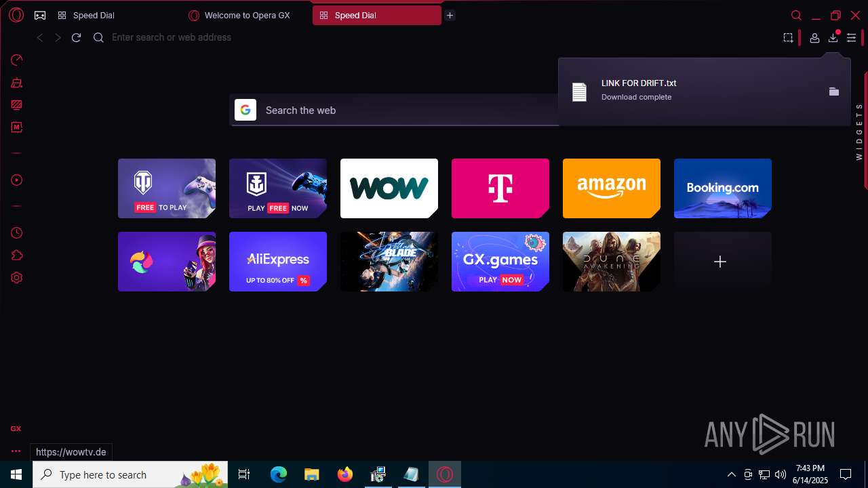This screenshot has width=868, height=488.
Task: Open the World of Warships speed dial
Action: [x=278, y=188]
